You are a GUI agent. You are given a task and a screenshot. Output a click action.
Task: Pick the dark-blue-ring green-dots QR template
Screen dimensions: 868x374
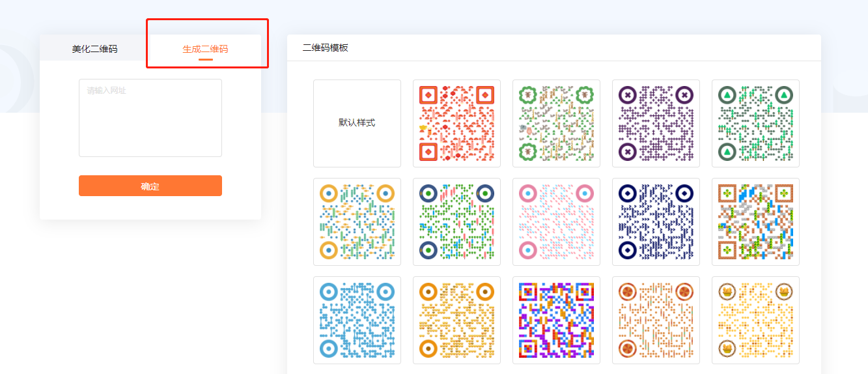(456, 222)
